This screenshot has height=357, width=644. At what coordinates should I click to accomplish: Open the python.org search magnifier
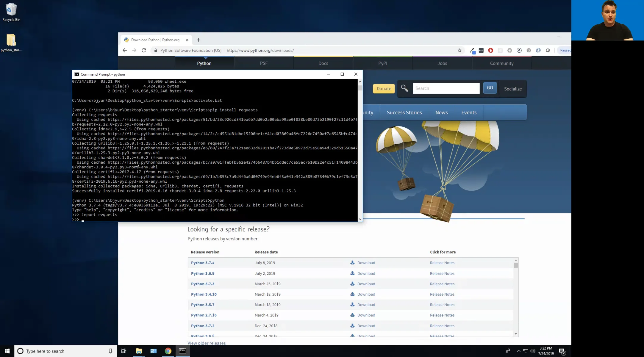pos(404,88)
